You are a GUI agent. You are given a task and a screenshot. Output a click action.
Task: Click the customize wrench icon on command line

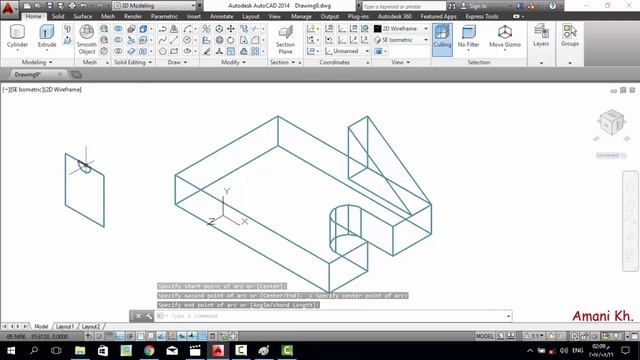tap(149, 316)
